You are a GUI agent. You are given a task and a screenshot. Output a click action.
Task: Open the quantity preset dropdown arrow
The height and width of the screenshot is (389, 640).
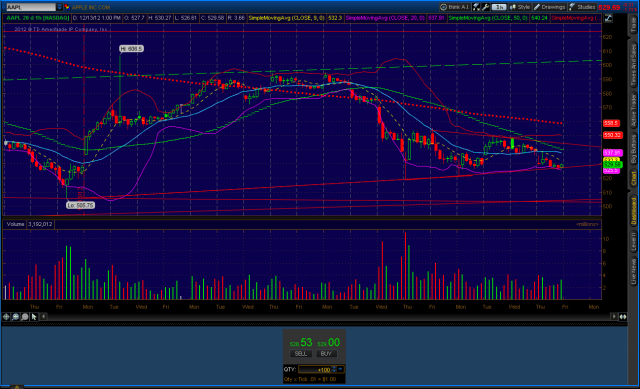click(x=341, y=369)
